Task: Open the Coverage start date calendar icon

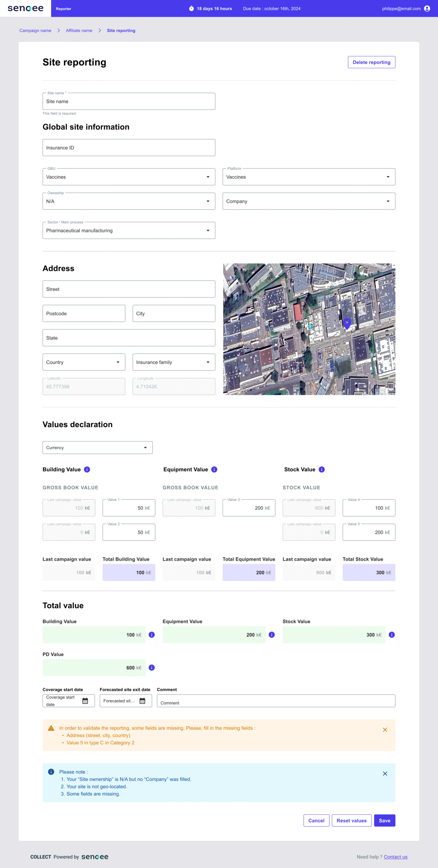Action: coord(85,701)
